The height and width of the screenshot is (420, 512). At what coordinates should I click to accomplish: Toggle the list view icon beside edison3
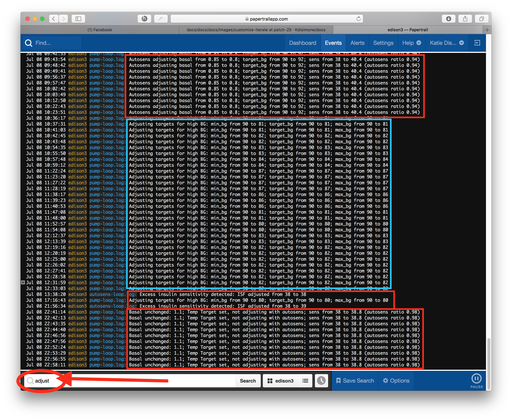(305, 381)
